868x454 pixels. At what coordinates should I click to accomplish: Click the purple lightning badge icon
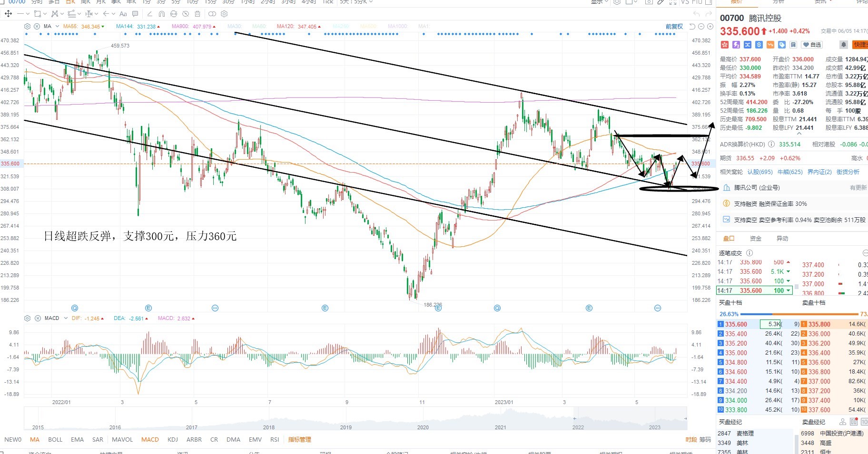(x=736, y=45)
